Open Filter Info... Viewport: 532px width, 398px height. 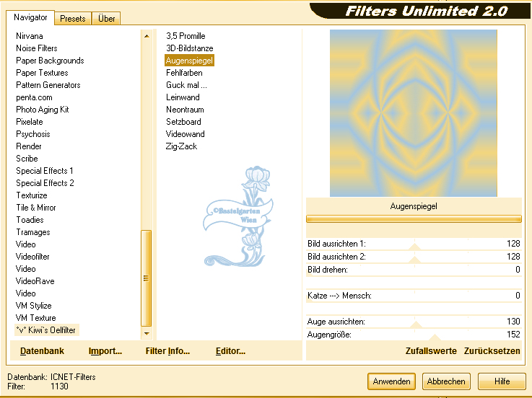tap(167, 351)
